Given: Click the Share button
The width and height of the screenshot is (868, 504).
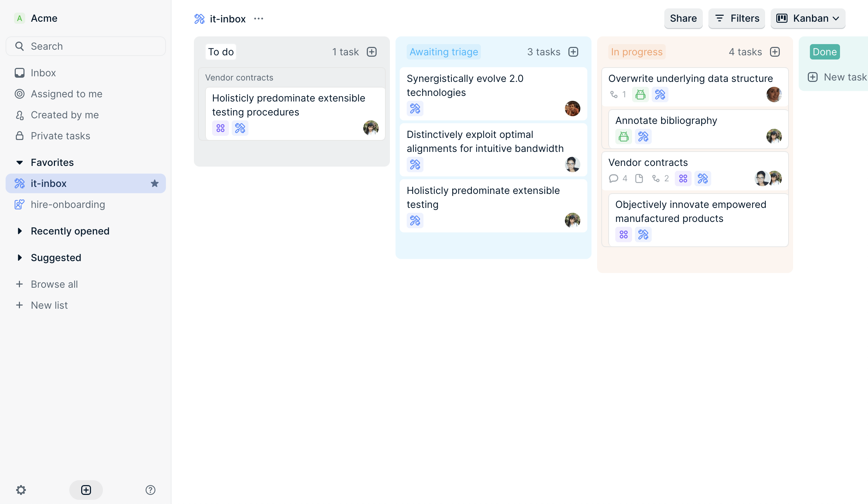Looking at the screenshot, I should pos(683,19).
